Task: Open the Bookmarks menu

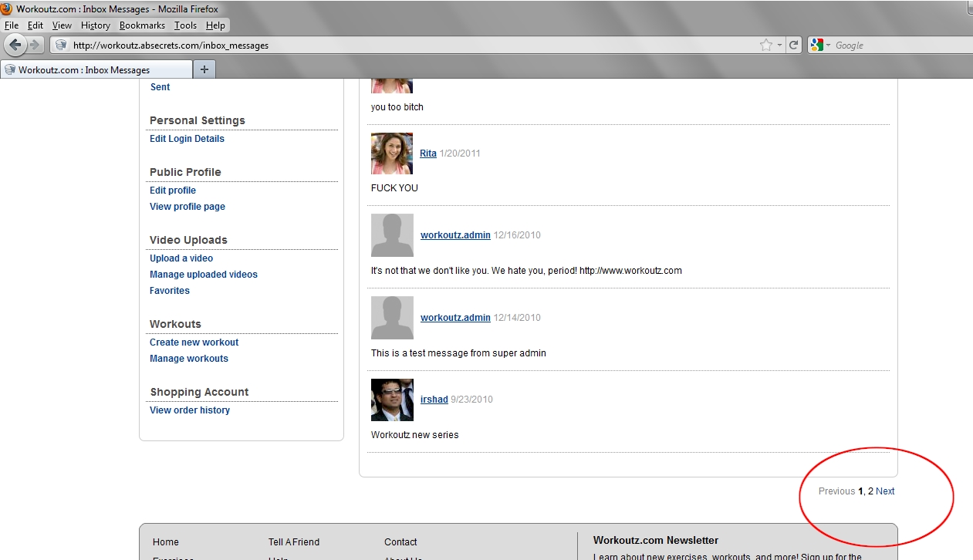Action: click(143, 25)
